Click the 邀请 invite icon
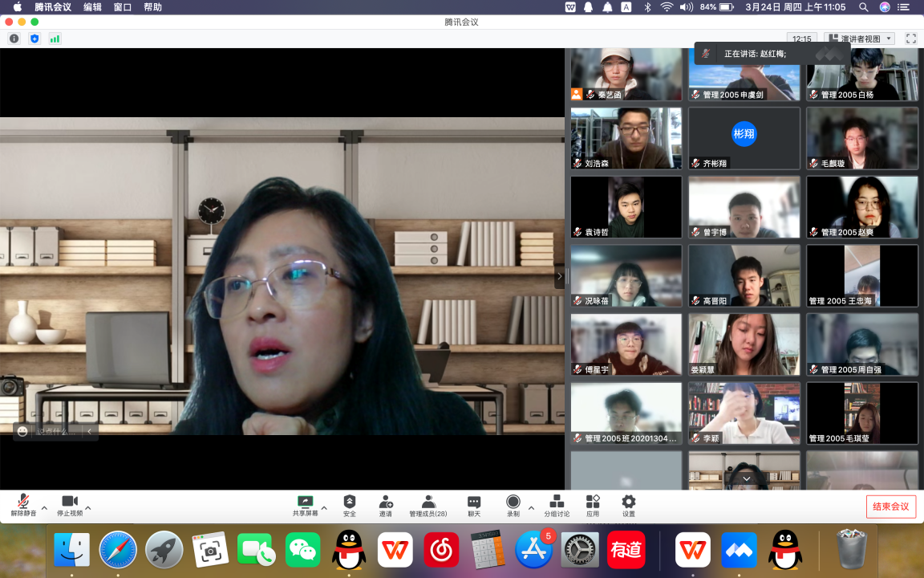 [x=386, y=505]
